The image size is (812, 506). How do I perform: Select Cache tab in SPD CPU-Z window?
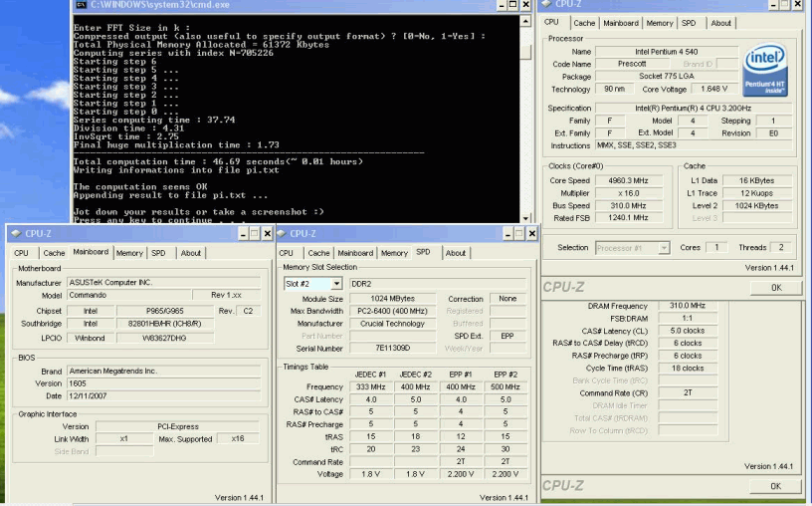pyautogui.click(x=318, y=253)
